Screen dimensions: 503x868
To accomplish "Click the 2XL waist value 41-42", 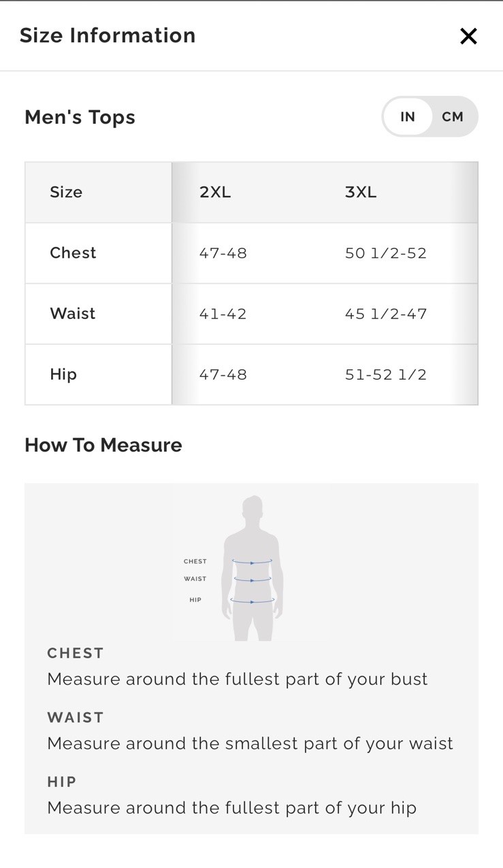I will click(223, 314).
